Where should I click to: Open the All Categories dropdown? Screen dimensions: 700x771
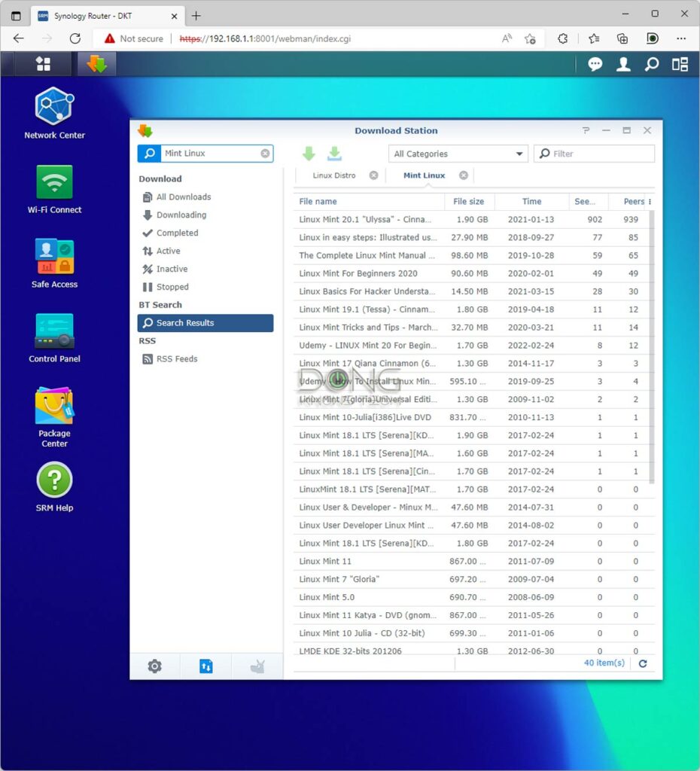(458, 154)
